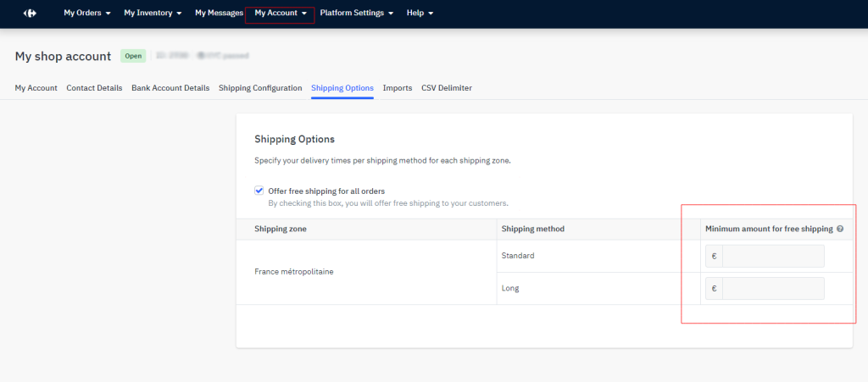Click the Standard minimum amount field
This screenshot has width=868, height=382.
point(772,256)
